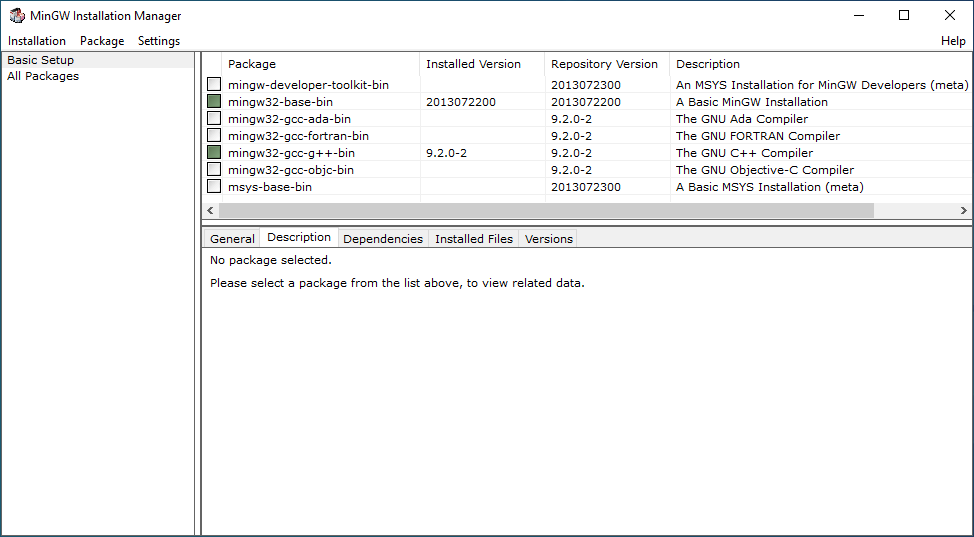
Task: Click the Description column header
Action: [820, 64]
